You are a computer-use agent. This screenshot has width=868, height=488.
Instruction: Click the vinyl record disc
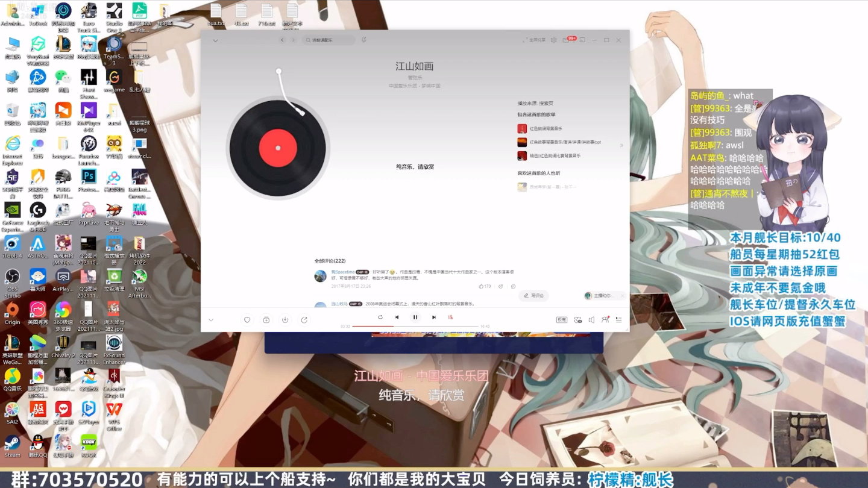click(278, 148)
